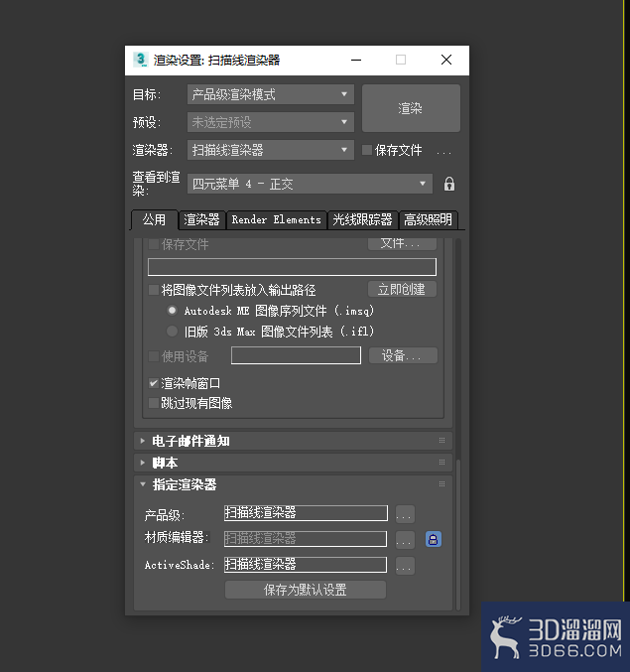
Task: Collapse the 指定渲染器 rollout
Action: point(143,484)
